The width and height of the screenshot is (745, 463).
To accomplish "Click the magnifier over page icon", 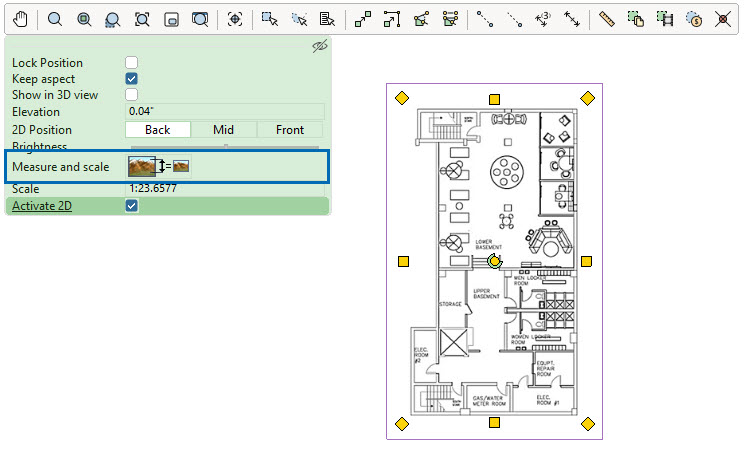I will click(x=200, y=19).
